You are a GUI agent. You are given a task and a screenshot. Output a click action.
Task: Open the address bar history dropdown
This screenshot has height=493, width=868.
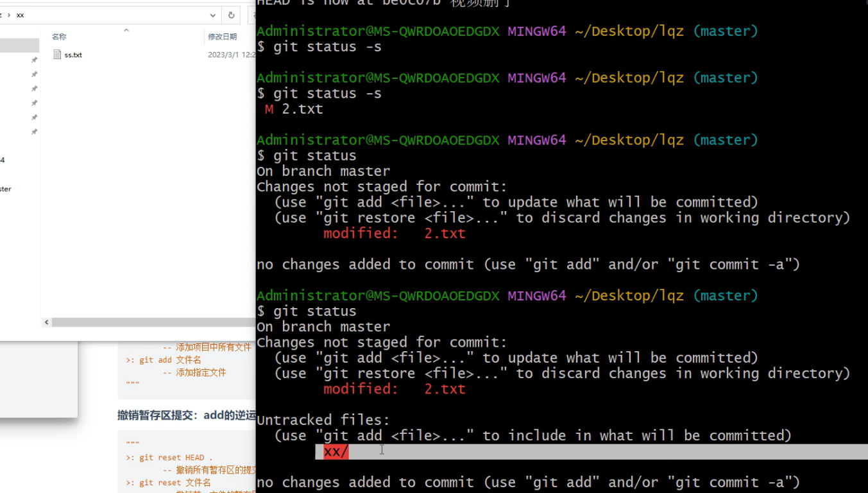click(213, 15)
